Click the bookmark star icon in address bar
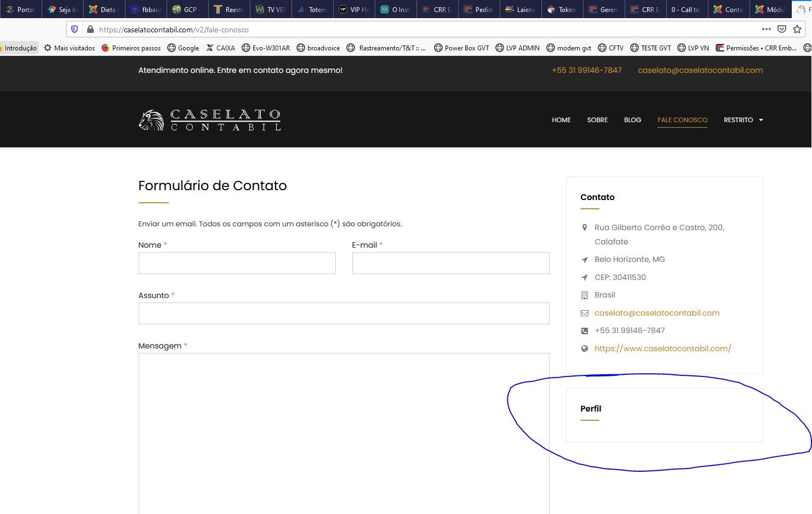The height and width of the screenshot is (514, 812). click(x=797, y=29)
